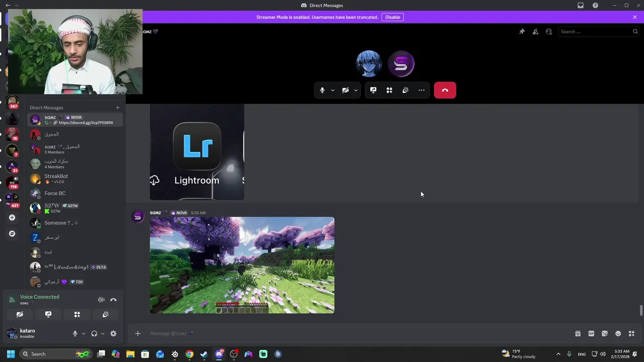Disable Streamer Mode from the banner
Screen dimensions: 644x362
pos(392,17)
